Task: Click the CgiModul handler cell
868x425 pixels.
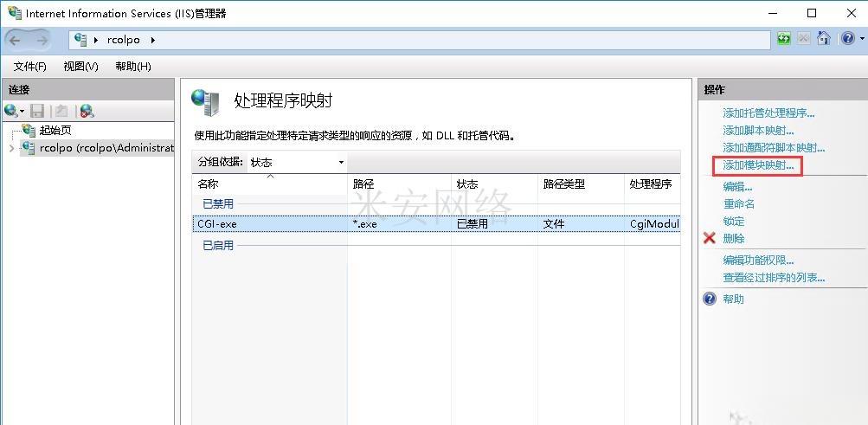Action: (654, 224)
